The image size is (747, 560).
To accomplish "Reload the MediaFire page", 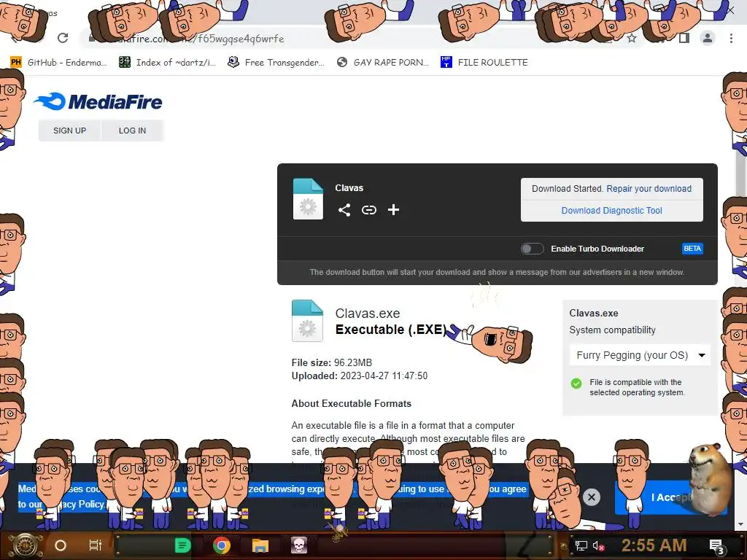I will click(63, 38).
